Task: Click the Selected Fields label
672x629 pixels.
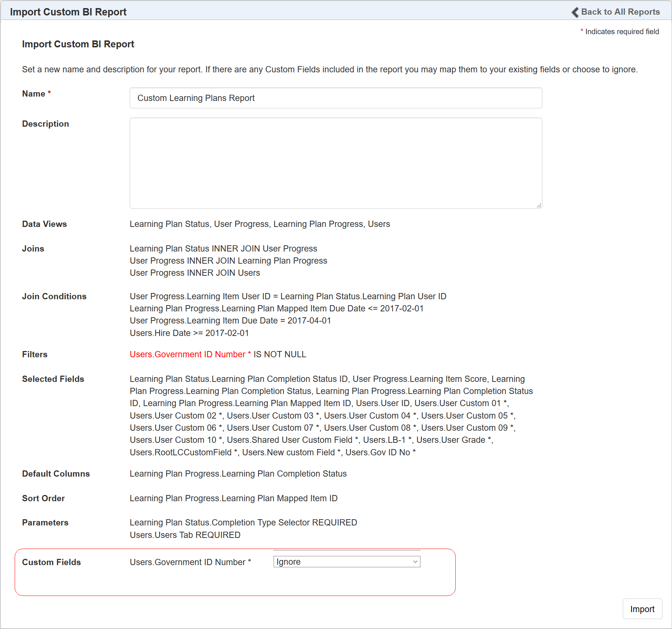Action: tap(53, 379)
